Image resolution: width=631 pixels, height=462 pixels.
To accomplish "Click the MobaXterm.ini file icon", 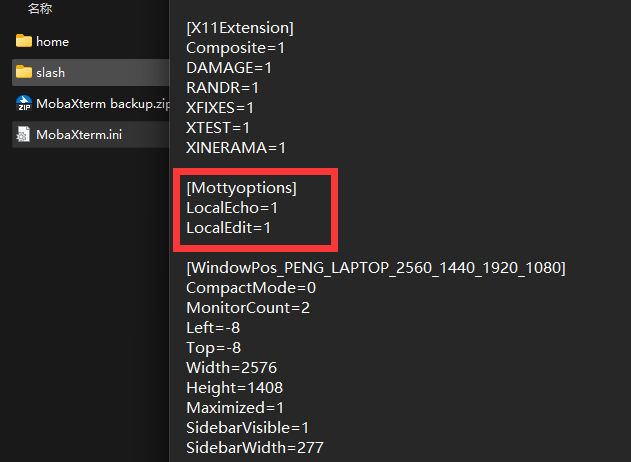I will [24, 134].
